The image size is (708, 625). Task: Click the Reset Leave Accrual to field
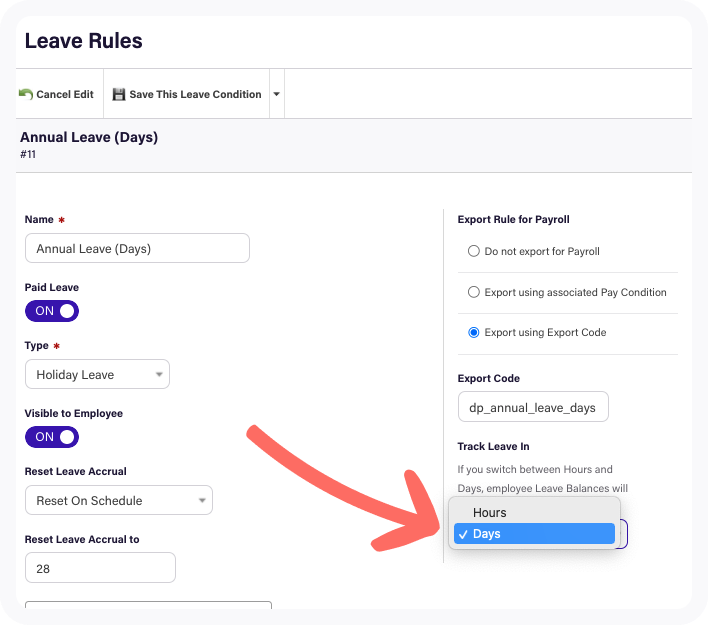point(100,567)
